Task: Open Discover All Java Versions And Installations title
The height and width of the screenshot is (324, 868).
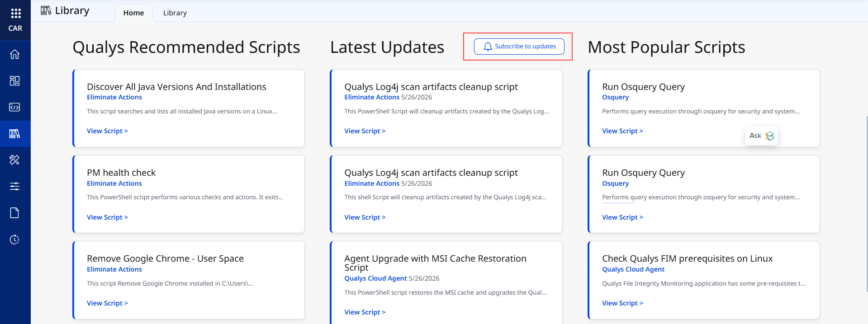Action: pos(176,87)
